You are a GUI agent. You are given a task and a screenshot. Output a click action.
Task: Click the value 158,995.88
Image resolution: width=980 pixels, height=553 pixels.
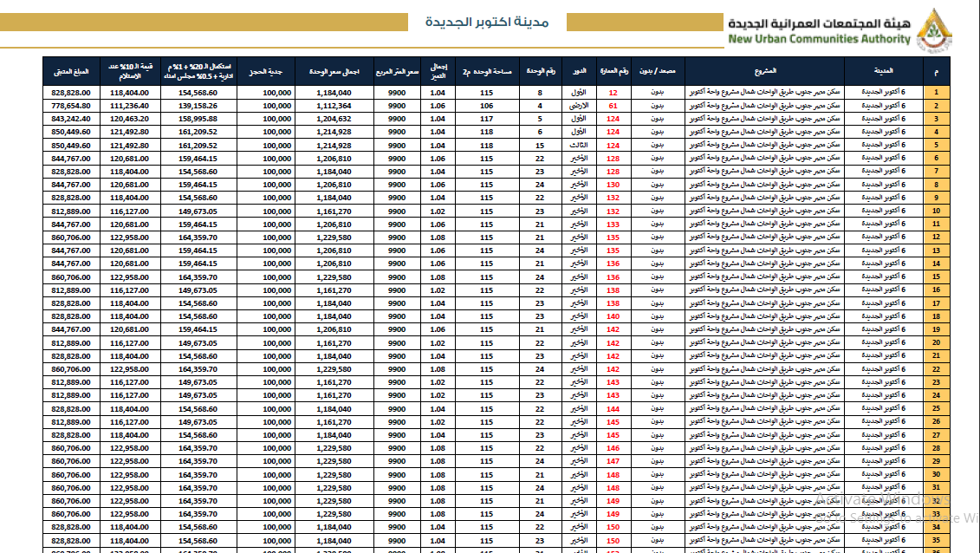click(x=198, y=119)
